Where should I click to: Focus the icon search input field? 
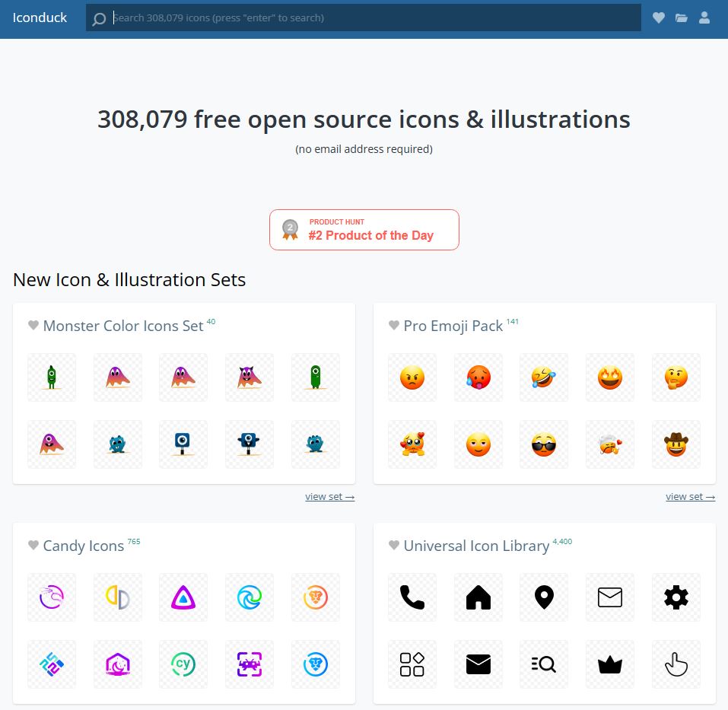(364, 18)
